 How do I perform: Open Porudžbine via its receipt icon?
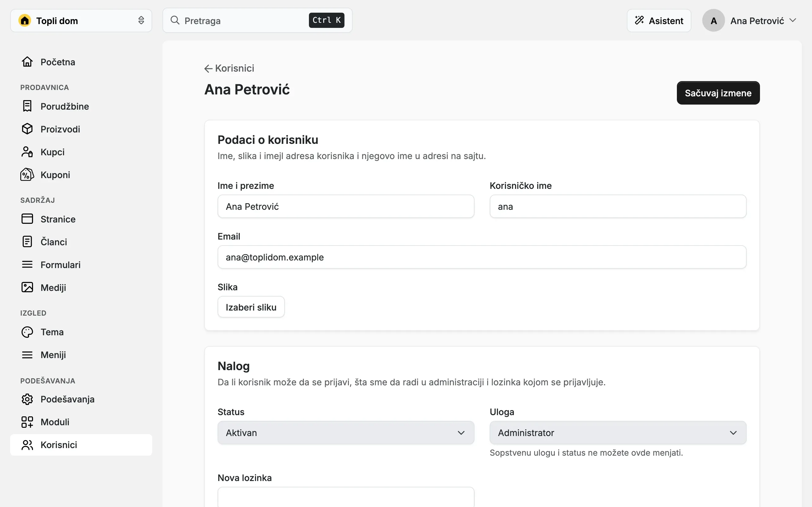point(27,106)
